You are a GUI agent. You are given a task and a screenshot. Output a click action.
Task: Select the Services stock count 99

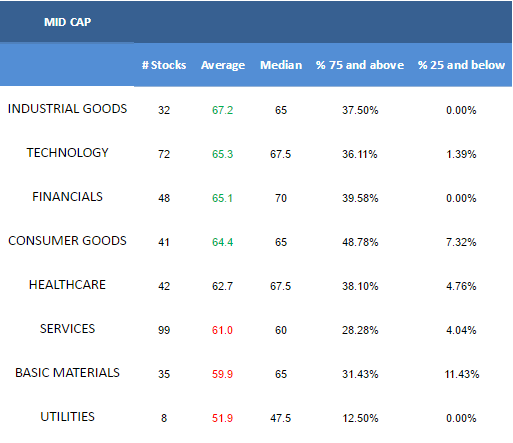[x=164, y=330]
